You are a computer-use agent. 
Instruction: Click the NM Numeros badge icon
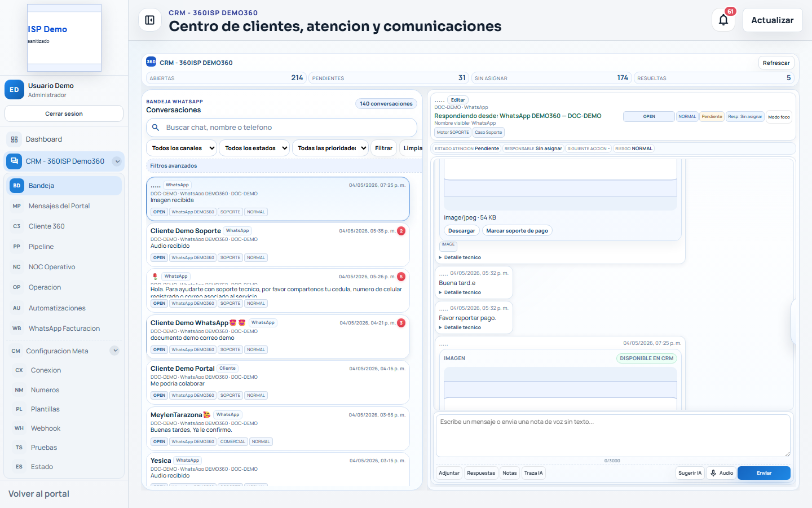19,390
